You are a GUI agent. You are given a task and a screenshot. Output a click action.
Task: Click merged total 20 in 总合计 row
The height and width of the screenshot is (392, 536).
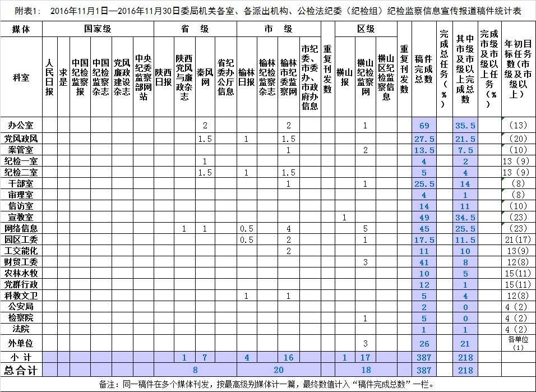pos(279,370)
